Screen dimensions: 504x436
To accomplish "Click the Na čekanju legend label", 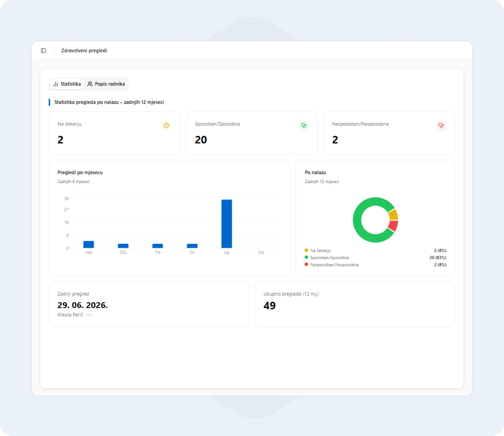I will [320, 250].
